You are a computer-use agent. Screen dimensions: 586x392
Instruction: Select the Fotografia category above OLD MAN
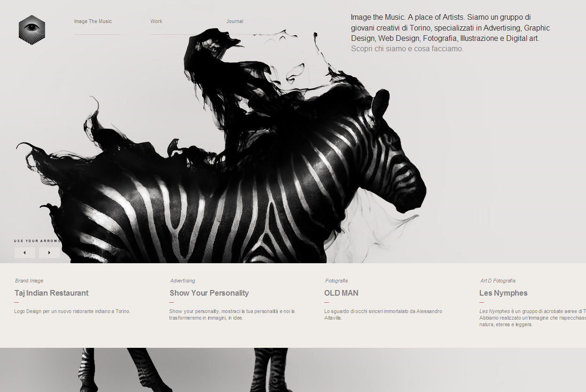(336, 281)
